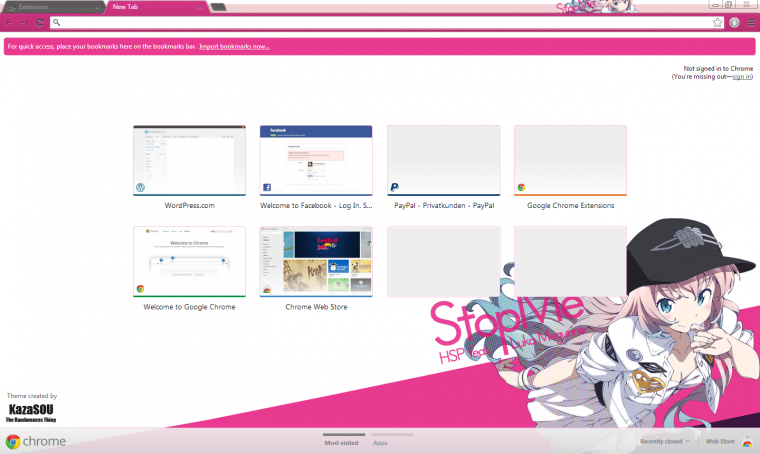
Task: Open the Welcome to Facebook thumbnail
Action: coord(316,160)
